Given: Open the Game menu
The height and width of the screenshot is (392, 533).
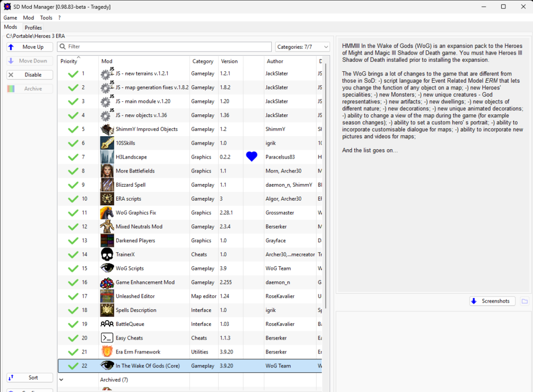Looking at the screenshot, I should (10, 18).
